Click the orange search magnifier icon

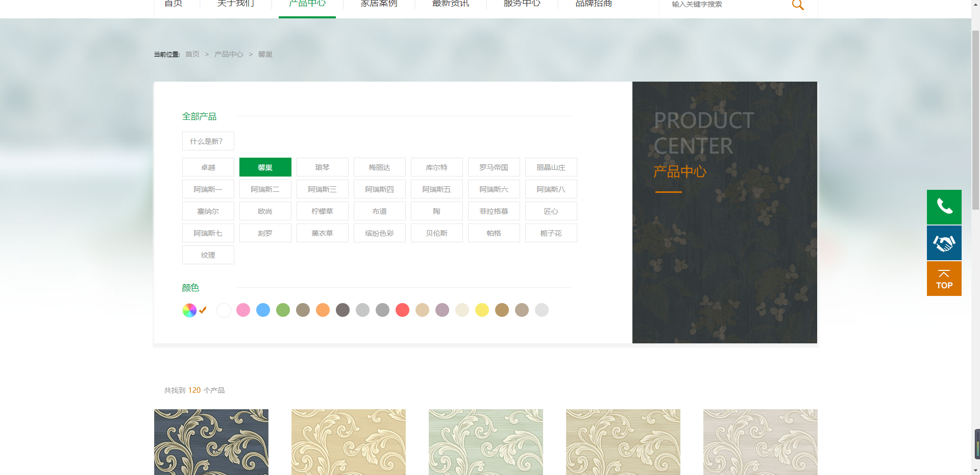pos(797,5)
